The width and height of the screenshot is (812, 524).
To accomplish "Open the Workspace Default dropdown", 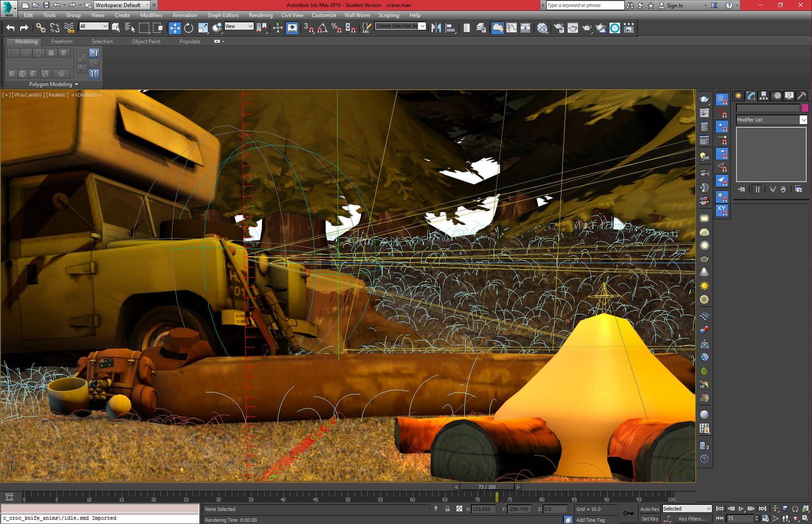I will pyautogui.click(x=122, y=5).
